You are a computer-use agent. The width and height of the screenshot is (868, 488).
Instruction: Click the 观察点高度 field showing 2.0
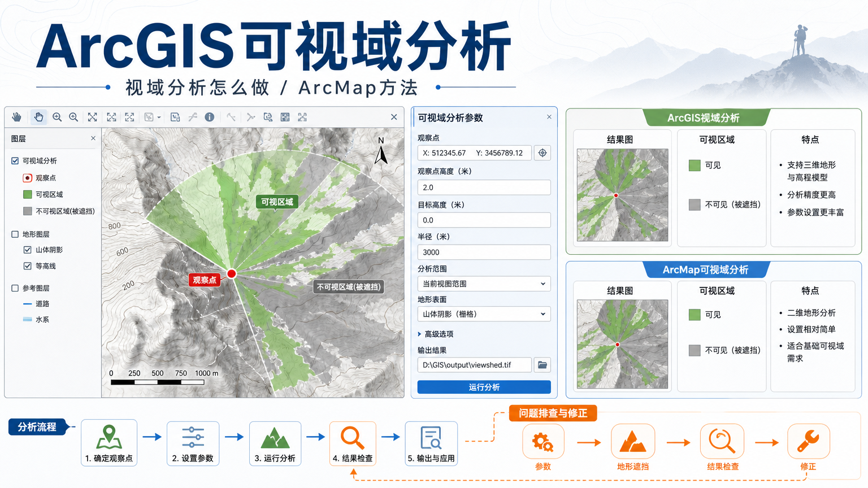tap(484, 188)
